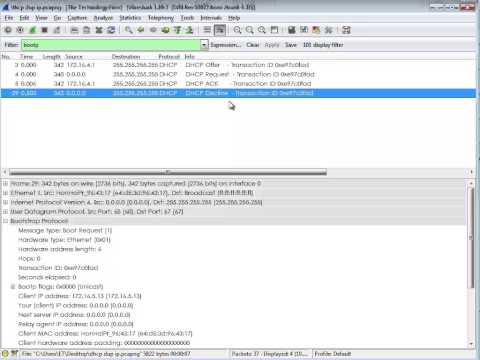480x360 pixels.
Task: Toggle packet list colorizing
Action: pos(207,30)
